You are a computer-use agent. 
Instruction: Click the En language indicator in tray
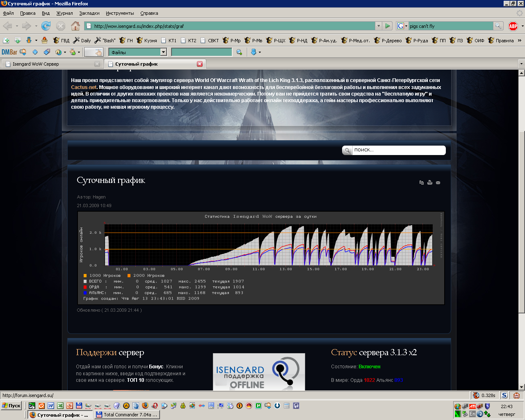472,414
